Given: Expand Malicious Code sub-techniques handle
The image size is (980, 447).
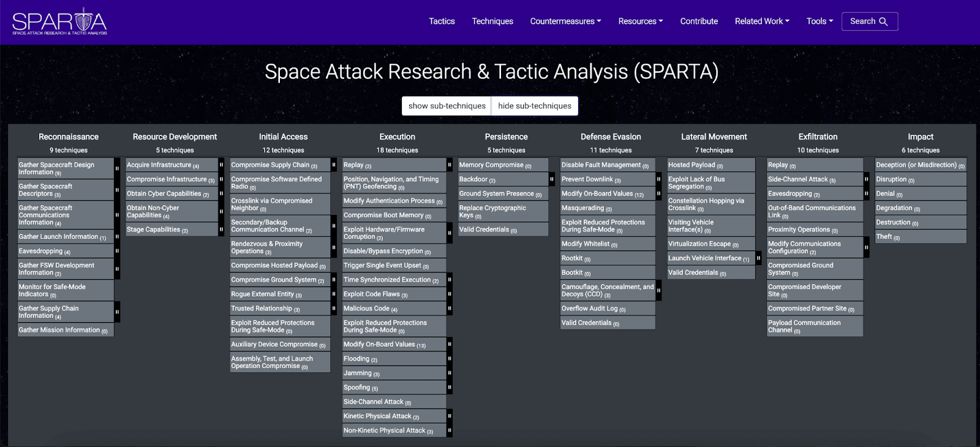Looking at the screenshot, I should pos(450,309).
